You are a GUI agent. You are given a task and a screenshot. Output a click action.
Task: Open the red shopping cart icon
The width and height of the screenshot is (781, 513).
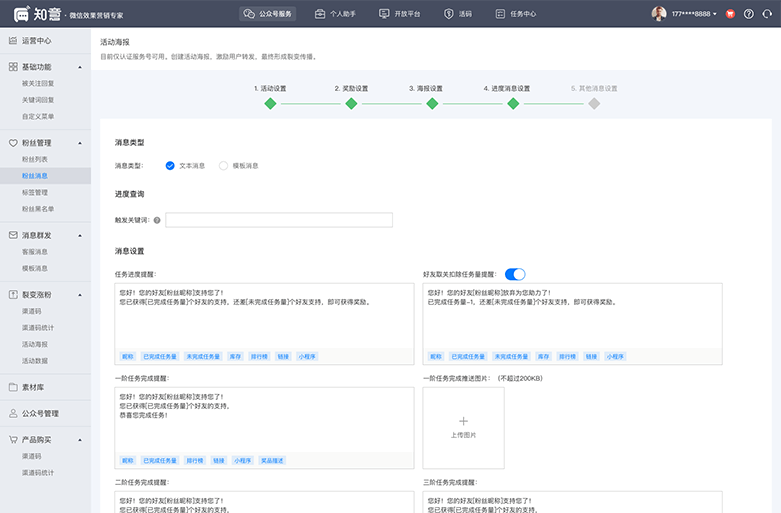tap(730, 14)
